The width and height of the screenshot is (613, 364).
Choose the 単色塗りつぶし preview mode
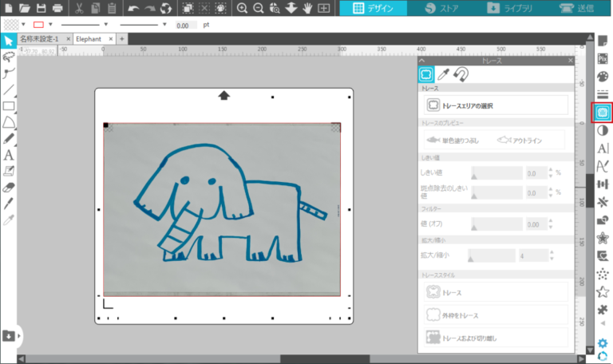(x=453, y=140)
